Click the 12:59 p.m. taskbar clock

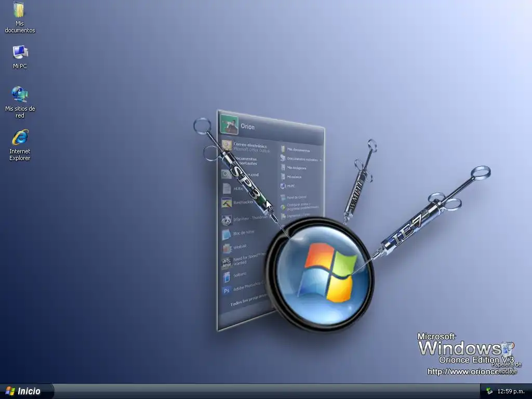pyautogui.click(x=511, y=392)
